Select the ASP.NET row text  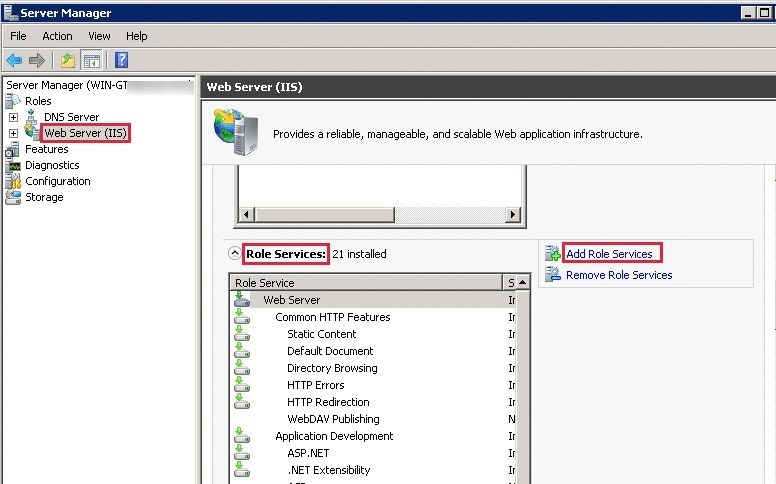[x=308, y=453]
